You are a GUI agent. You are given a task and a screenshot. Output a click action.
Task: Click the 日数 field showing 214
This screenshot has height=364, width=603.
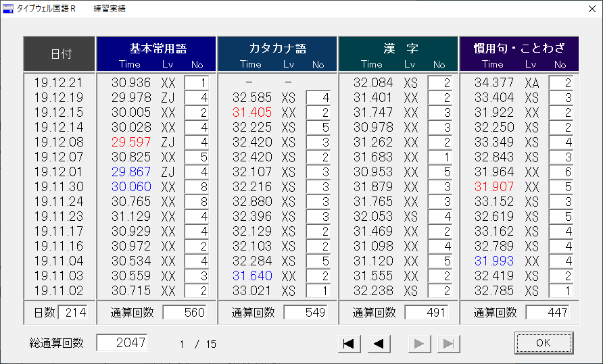click(x=73, y=312)
